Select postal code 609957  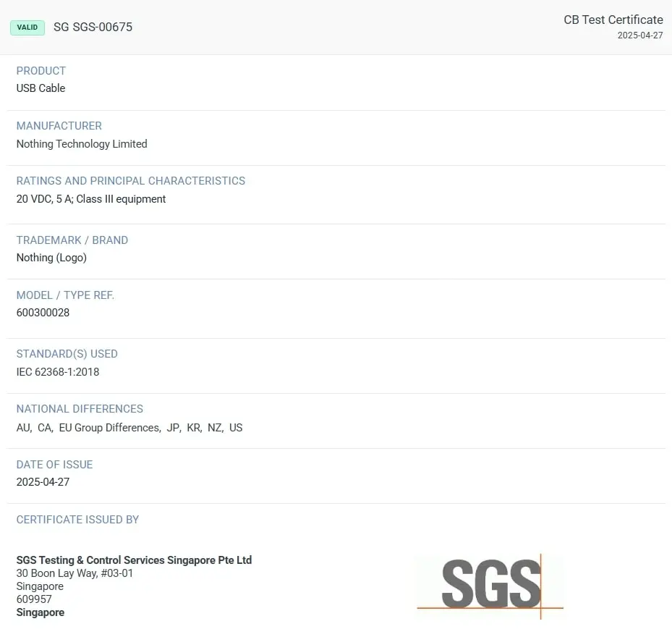(34, 599)
